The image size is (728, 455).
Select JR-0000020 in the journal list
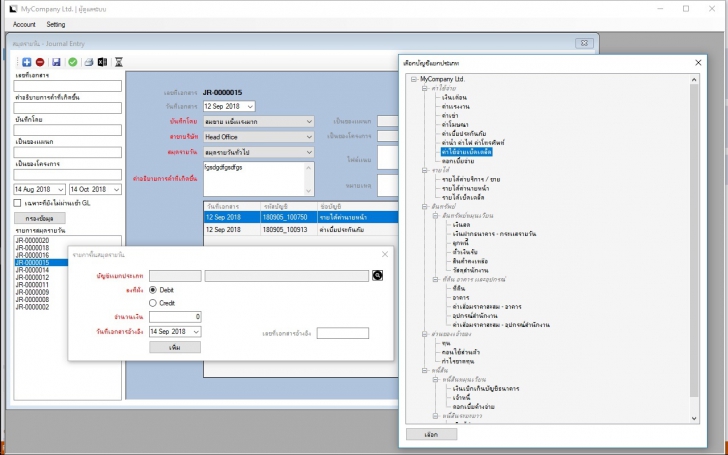pyautogui.click(x=31, y=240)
